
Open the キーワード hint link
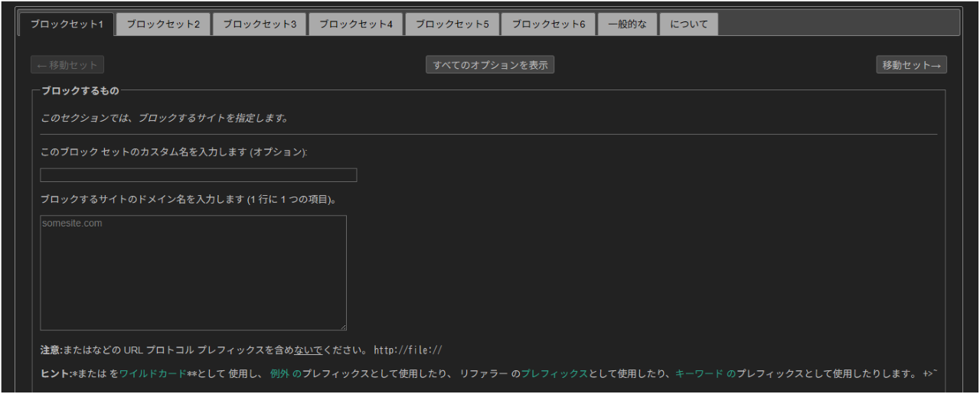coord(705,374)
